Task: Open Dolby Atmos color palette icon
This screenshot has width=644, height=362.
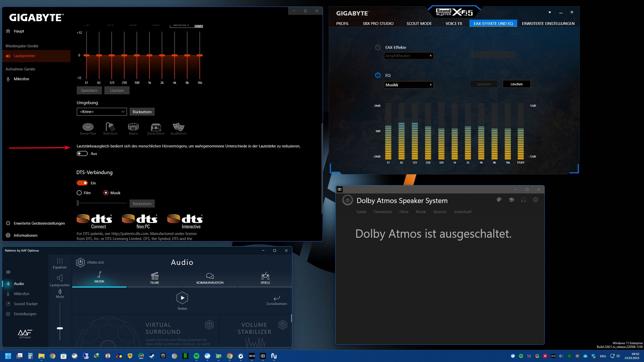Action: 499,200
